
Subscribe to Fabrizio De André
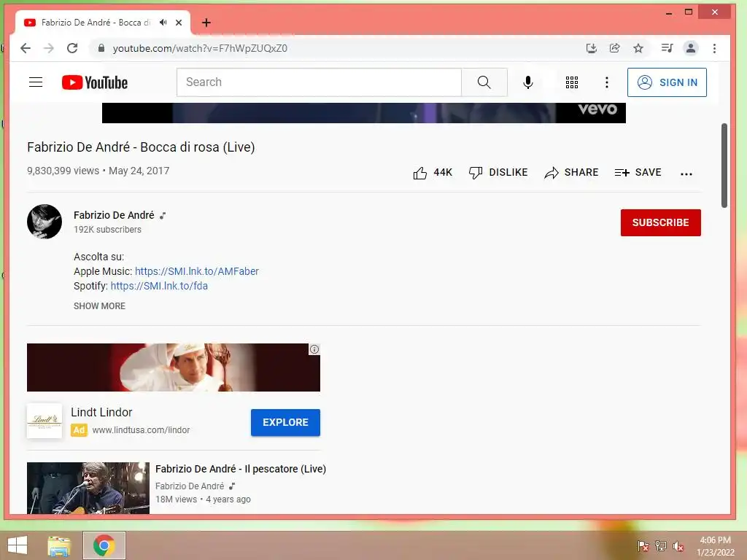[660, 222]
